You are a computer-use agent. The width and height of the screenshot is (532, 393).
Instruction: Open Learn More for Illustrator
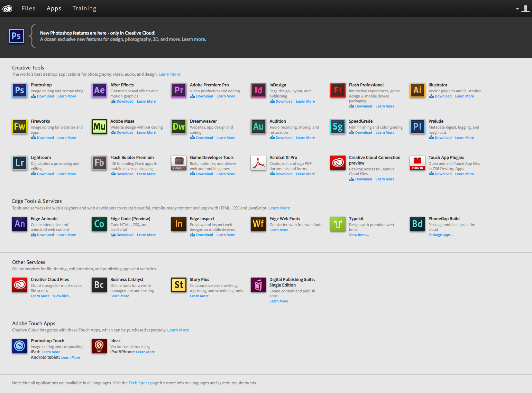click(x=465, y=96)
